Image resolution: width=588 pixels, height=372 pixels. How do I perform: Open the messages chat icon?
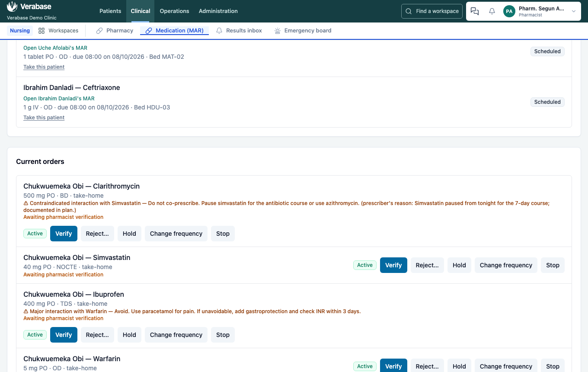click(x=475, y=11)
